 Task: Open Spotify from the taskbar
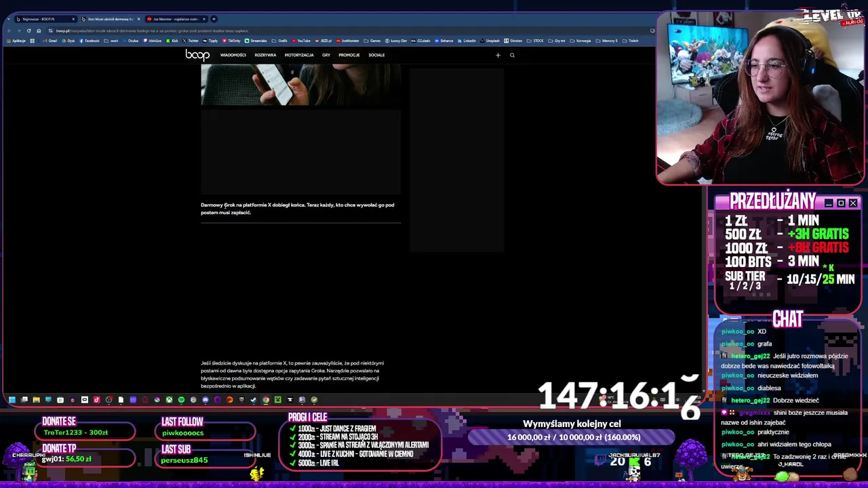point(181,400)
